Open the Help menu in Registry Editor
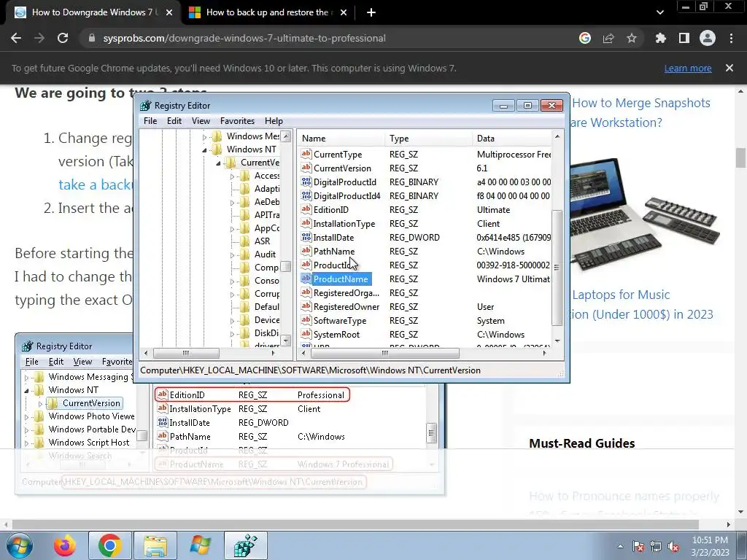The image size is (747, 560). pyautogui.click(x=274, y=121)
